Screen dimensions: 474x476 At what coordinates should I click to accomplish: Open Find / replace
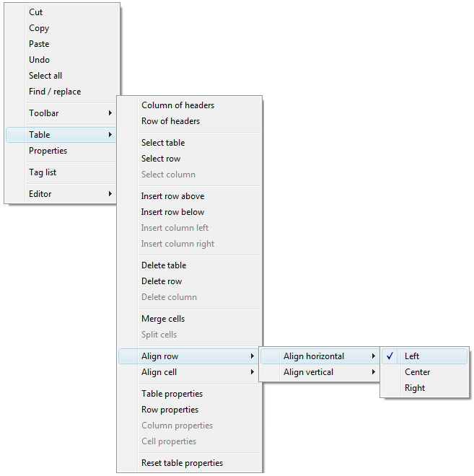[61, 92]
